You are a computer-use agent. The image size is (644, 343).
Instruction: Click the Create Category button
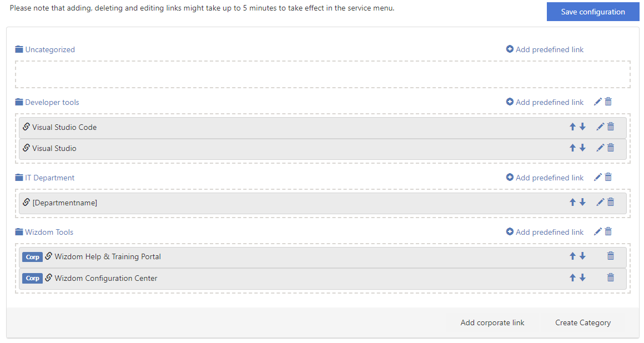[582, 322]
